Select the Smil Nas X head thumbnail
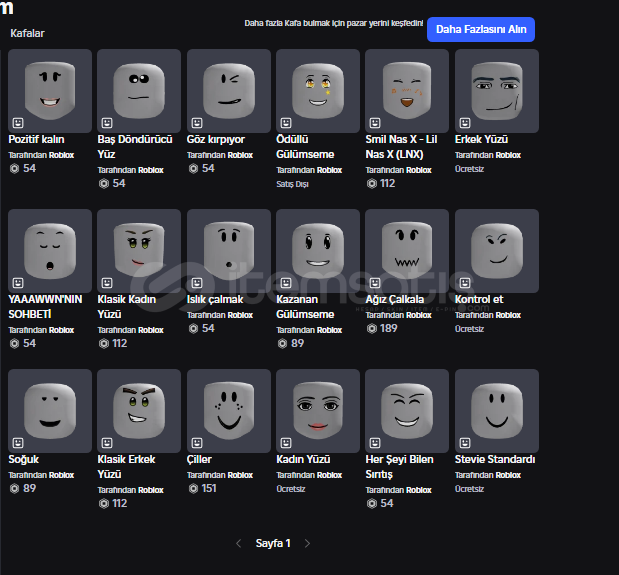 pos(407,91)
